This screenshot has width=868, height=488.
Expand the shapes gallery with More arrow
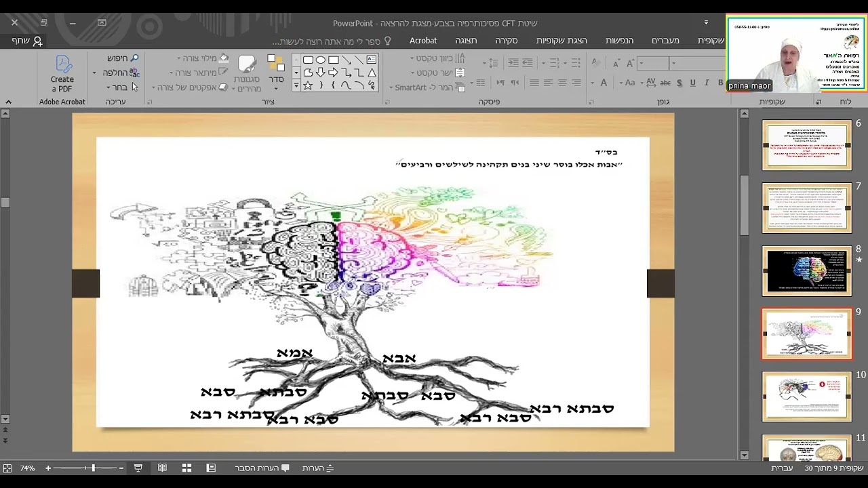click(x=296, y=85)
